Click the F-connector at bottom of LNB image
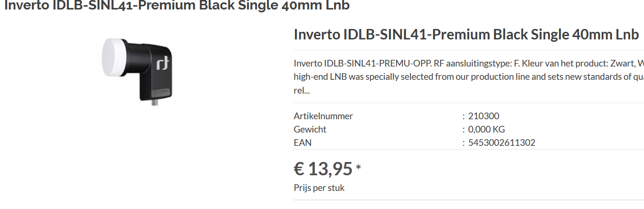 click(x=155, y=101)
